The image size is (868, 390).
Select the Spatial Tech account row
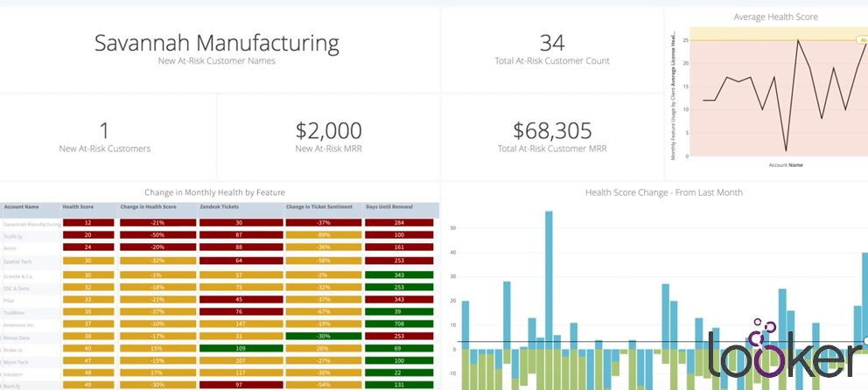17,261
